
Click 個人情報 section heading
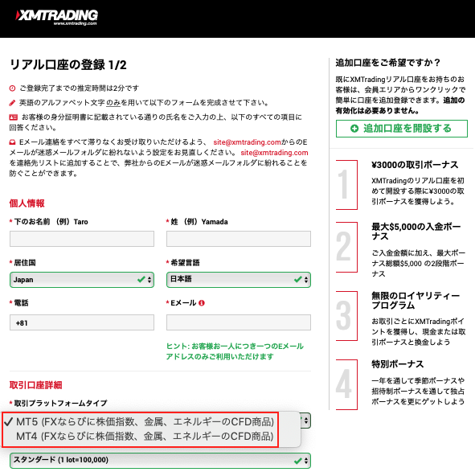pos(27,203)
